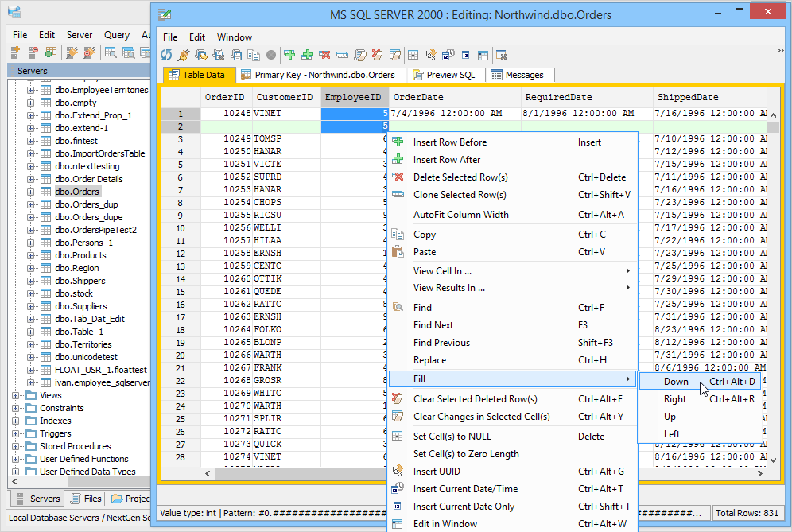Click the Clear Selected Deleted Rows toolbar icon
Image resolution: width=792 pixels, height=532 pixels.
click(377, 55)
